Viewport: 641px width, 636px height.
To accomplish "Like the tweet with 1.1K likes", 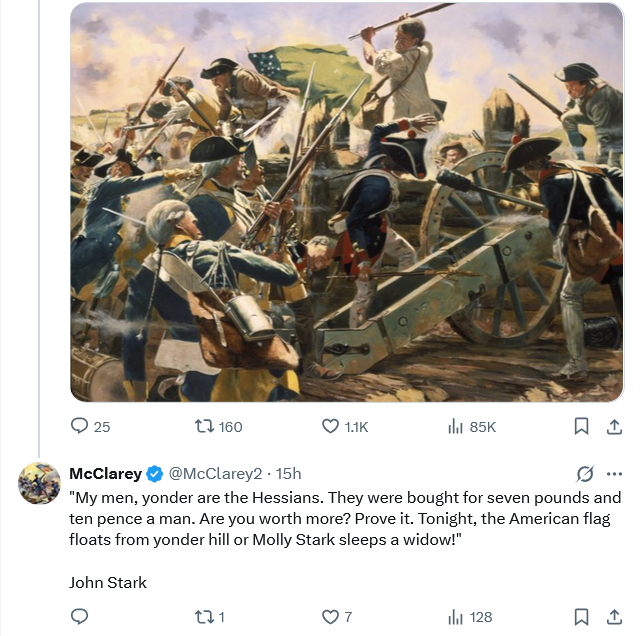I will click(345, 426).
